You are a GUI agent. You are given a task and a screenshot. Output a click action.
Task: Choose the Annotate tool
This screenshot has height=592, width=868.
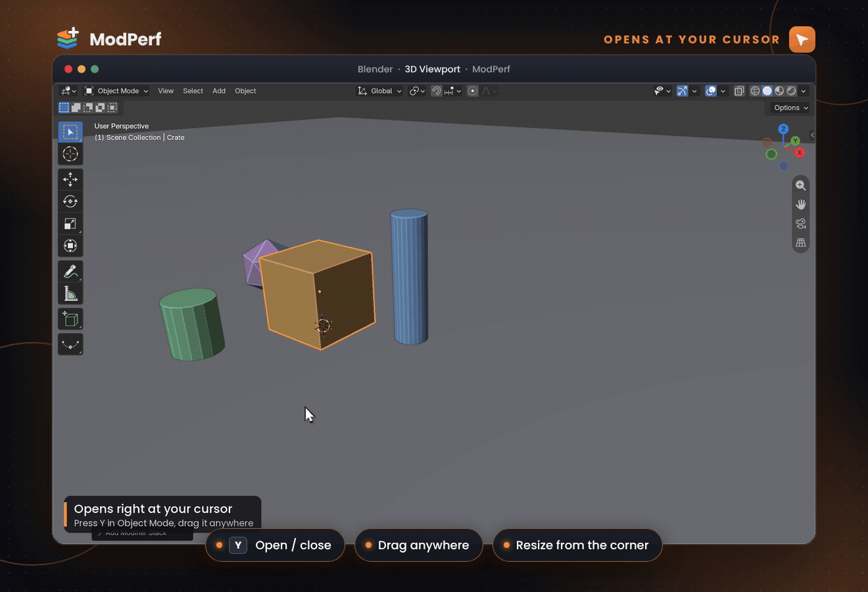point(70,271)
